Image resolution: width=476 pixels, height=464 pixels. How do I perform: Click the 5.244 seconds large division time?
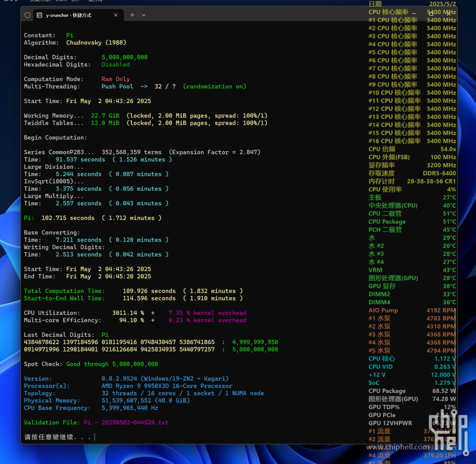click(x=78, y=174)
